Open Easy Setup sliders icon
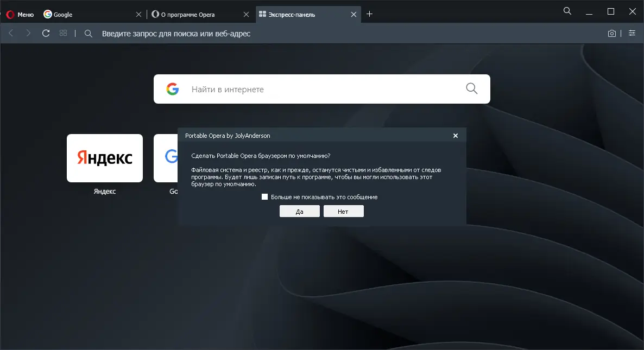Screen dimensions: 644x350 pyautogui.click(x=632, y=33)
